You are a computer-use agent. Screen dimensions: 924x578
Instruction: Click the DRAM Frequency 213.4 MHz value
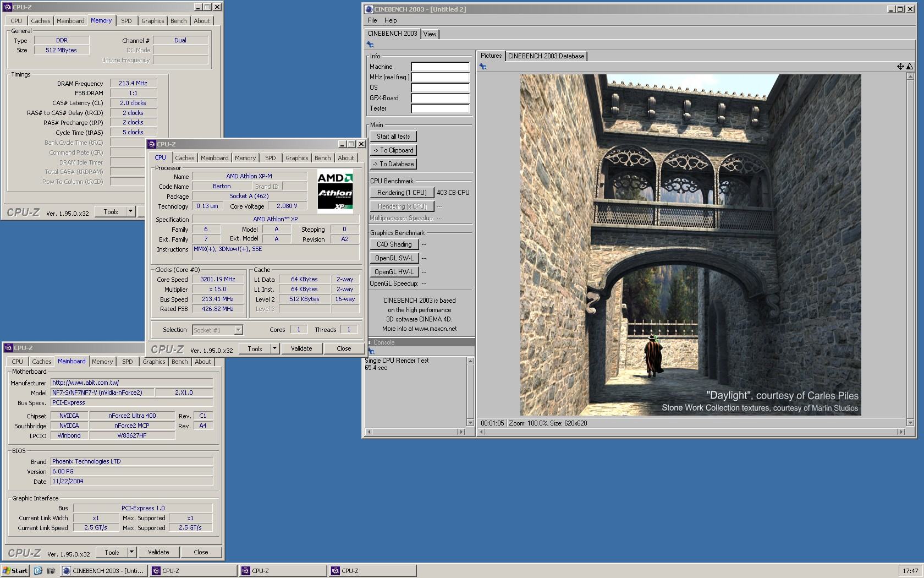[x=133, y=84]
